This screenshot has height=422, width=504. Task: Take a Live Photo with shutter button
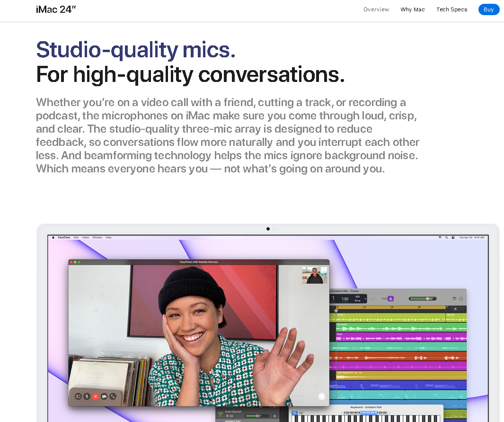coord(322,396)
